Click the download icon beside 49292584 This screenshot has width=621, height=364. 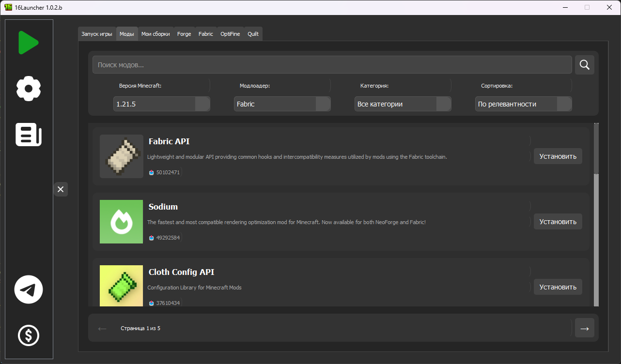(x=152, y=238)
